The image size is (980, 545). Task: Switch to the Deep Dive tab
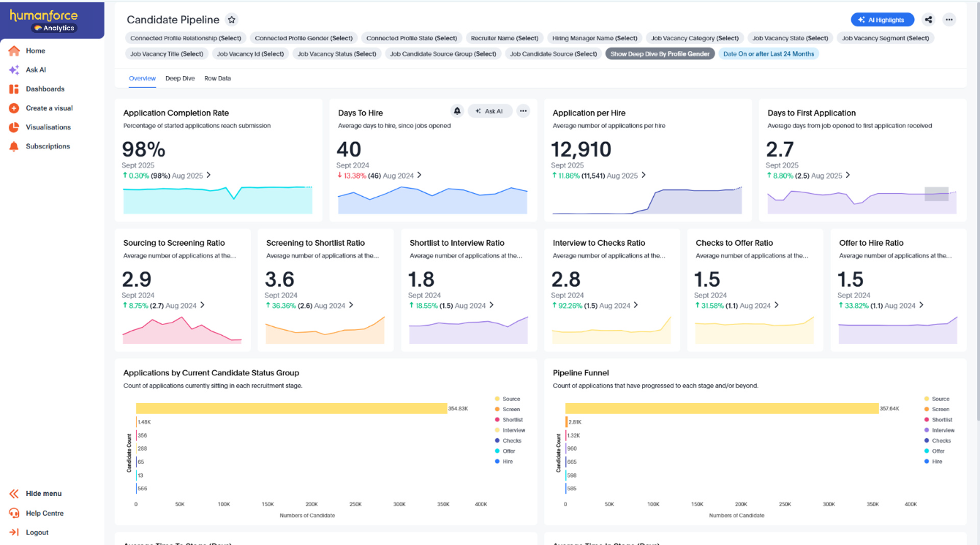[x=180, y=78]
